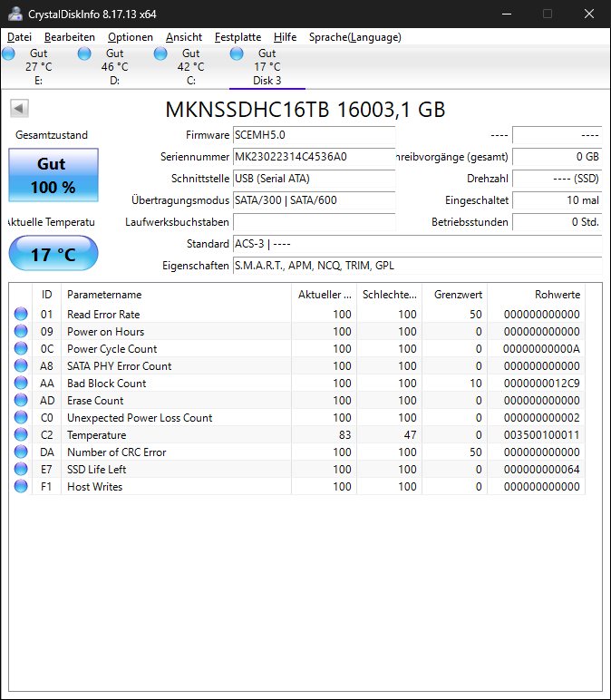Click the Schnittstelle field USB (Serial ATA)
The image size is (611, 700).
click(315, 179)
